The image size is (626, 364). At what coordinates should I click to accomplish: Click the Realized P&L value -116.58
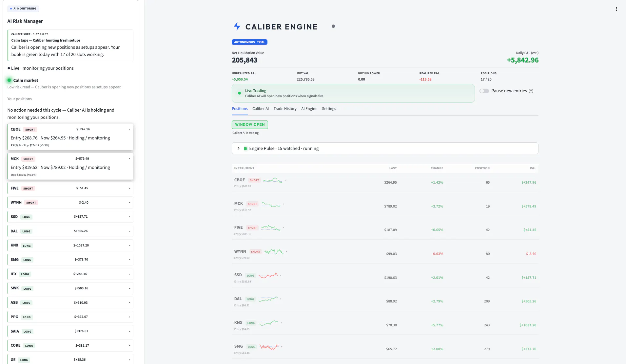[425, 79]
